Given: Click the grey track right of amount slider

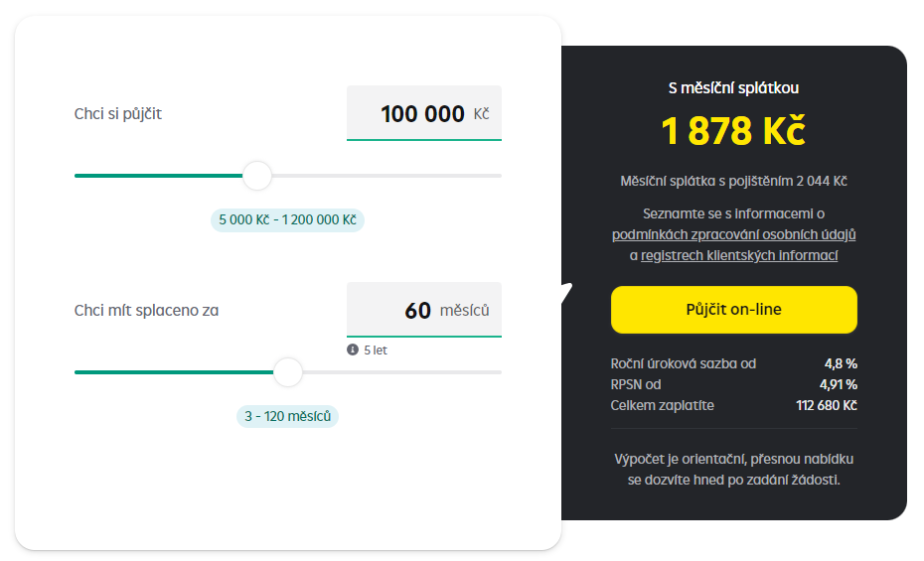Looking at the screenshot, I should 386,176.
